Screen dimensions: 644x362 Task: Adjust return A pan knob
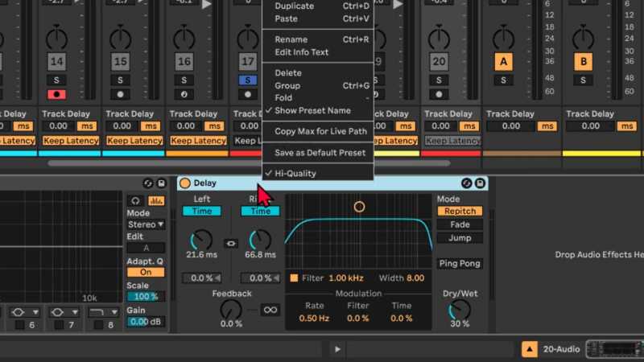tap(504, 39)
